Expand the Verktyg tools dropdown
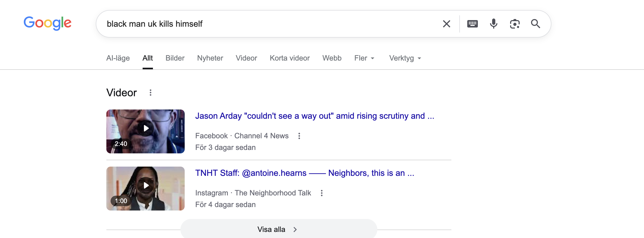The height and width of the screenshot is (238, 644). (x=405, y=58)
